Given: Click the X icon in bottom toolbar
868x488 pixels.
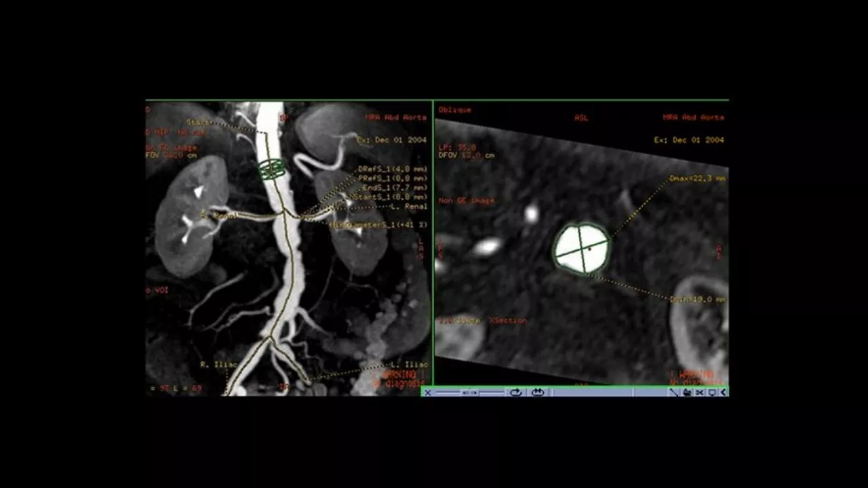Looking at the screenshot, I should (428, 392).
